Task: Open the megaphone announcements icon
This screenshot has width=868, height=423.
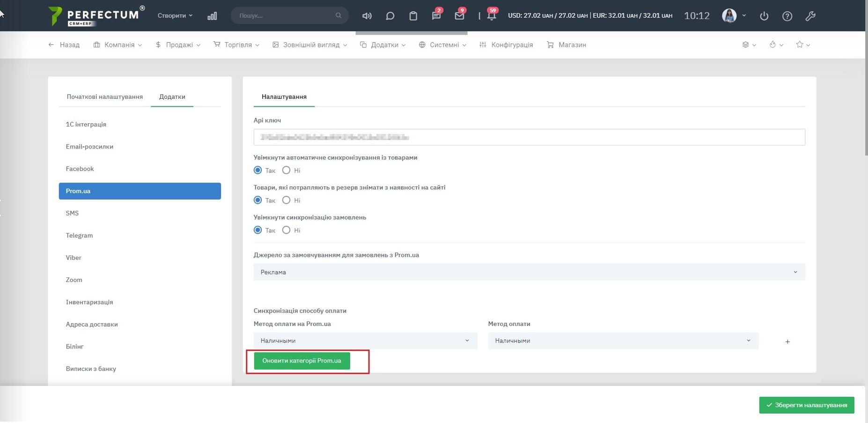Action: tap(367, 16)
